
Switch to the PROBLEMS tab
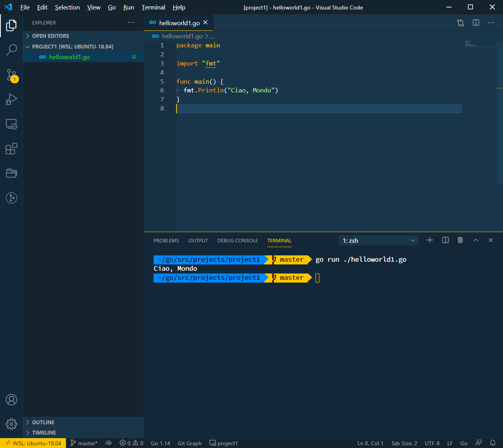tap(166, 240)
